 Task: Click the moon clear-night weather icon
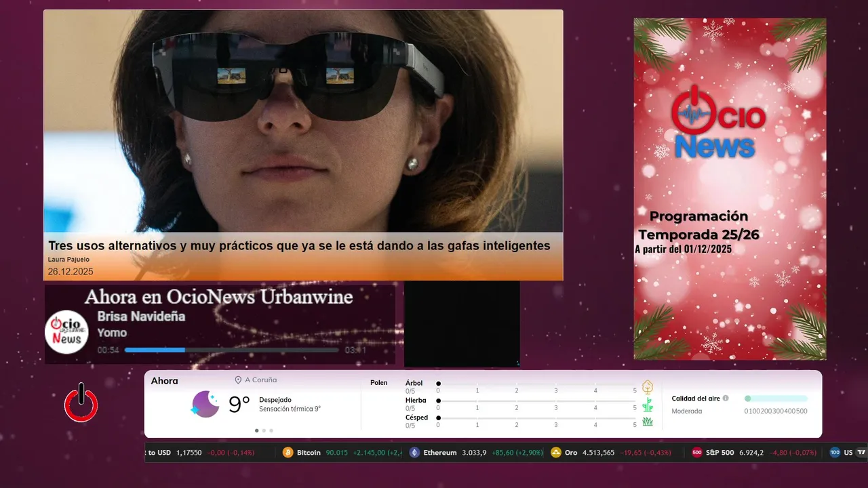click(x=205, y=405)
